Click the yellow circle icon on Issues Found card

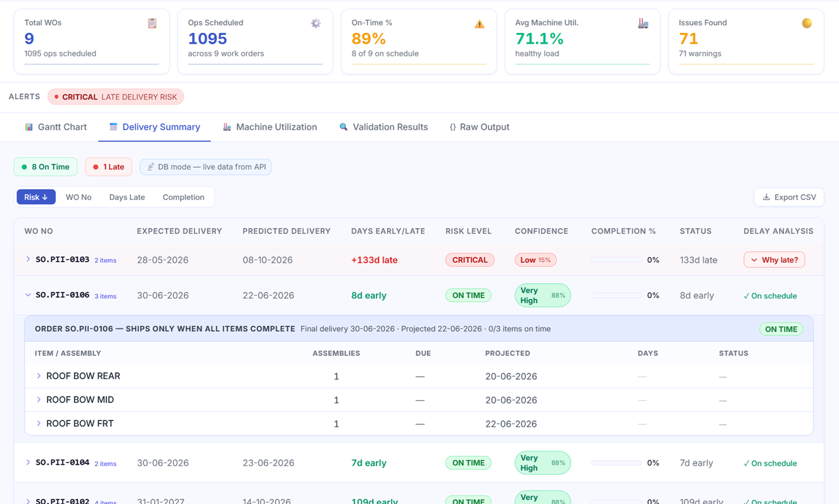807,23
